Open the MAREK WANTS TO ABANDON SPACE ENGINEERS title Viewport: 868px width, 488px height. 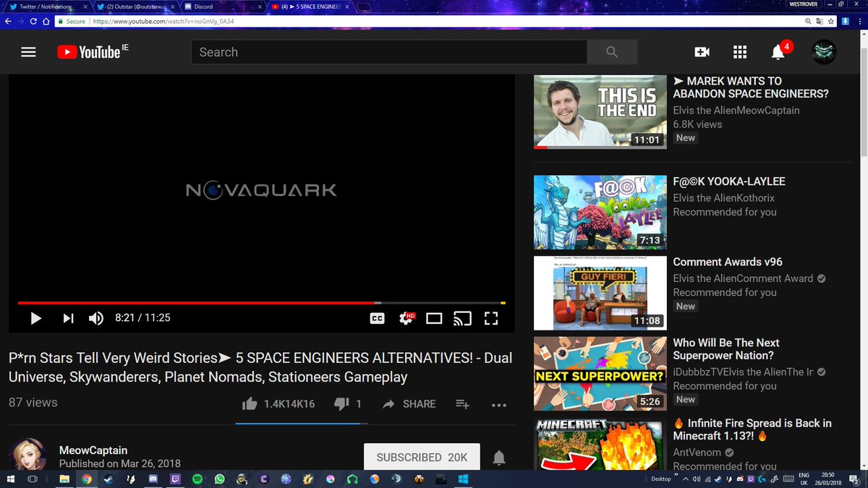(751, 87)
